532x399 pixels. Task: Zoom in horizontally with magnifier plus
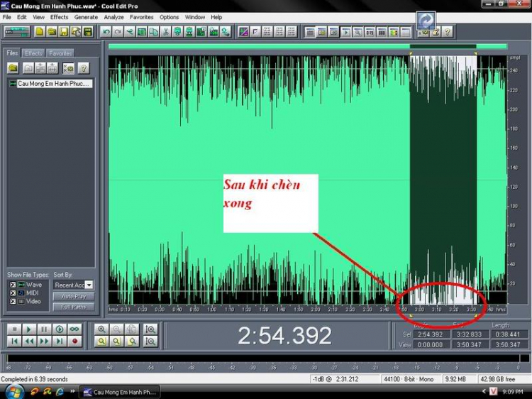101,329
